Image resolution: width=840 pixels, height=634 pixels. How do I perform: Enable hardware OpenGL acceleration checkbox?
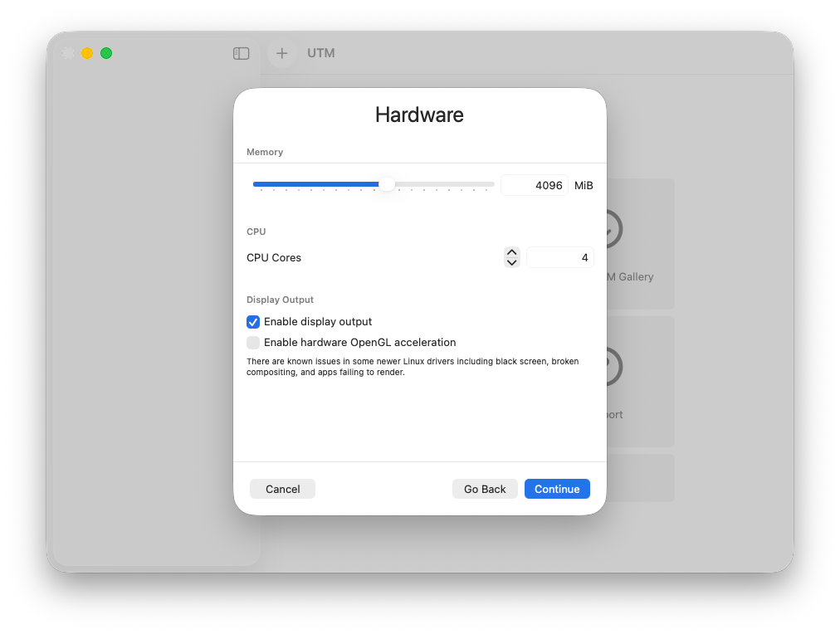(x=253, y=343)
